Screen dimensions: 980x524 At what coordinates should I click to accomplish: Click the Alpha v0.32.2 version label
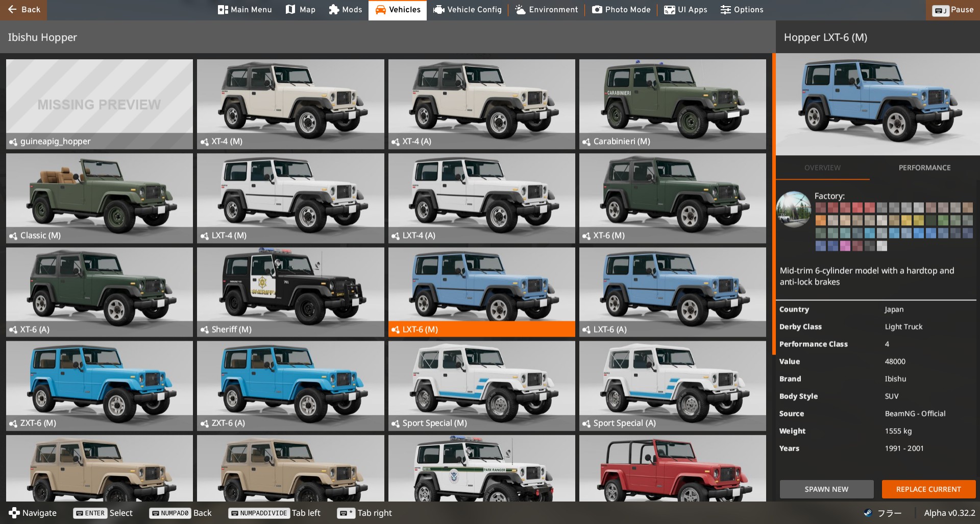click(949, 513)
